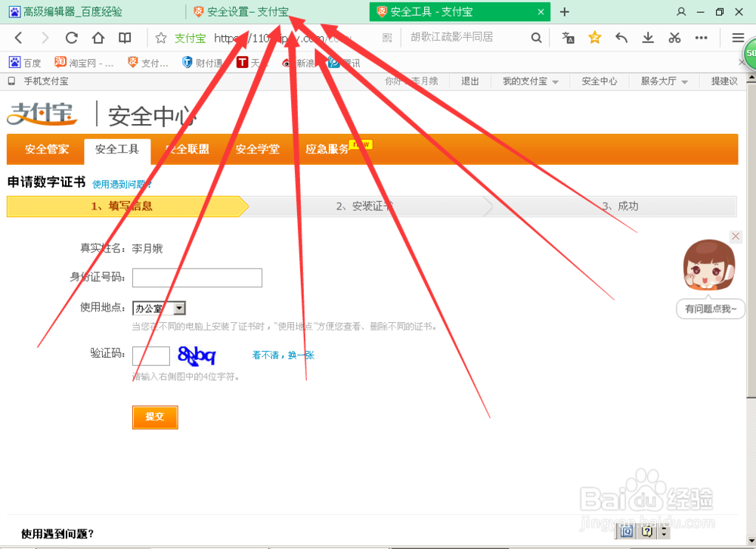Open the browser user account icon

pyautogui.click(x=681, y=11)
